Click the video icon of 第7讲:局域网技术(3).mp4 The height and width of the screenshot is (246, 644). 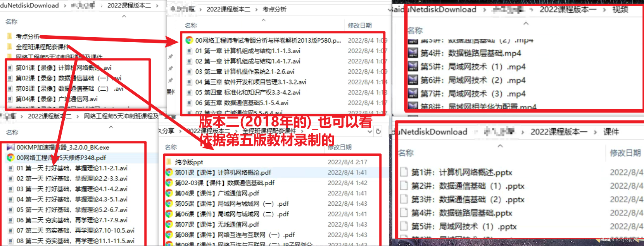pos(413,94)
